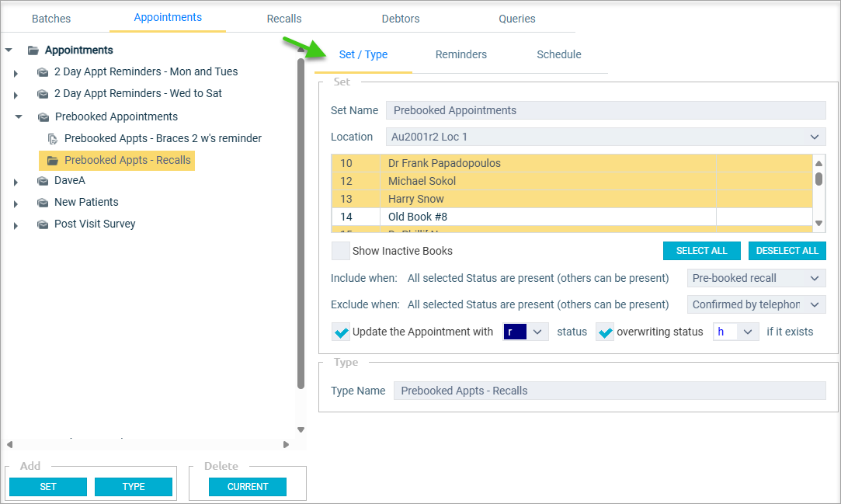The width and height of the screenshot is (841, 504).
Task: Expand the Post Visit Survey tree node
Action: pyautogui.click(x=16, y=226)
